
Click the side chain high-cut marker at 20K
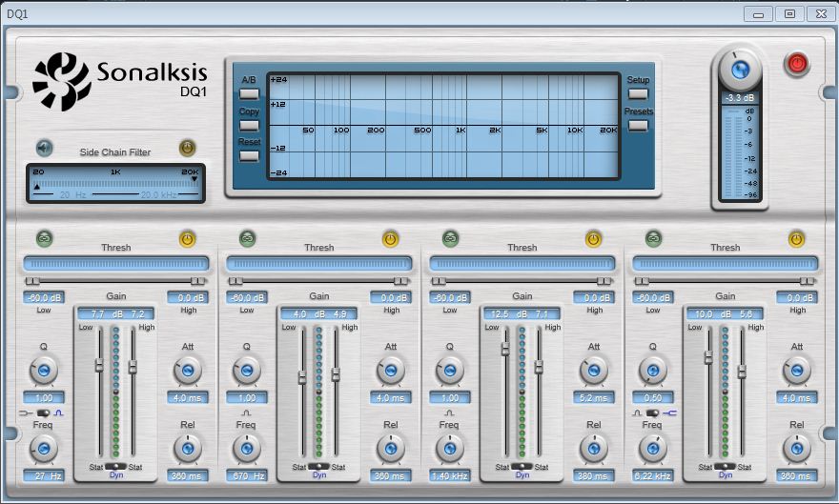point(194,179)
